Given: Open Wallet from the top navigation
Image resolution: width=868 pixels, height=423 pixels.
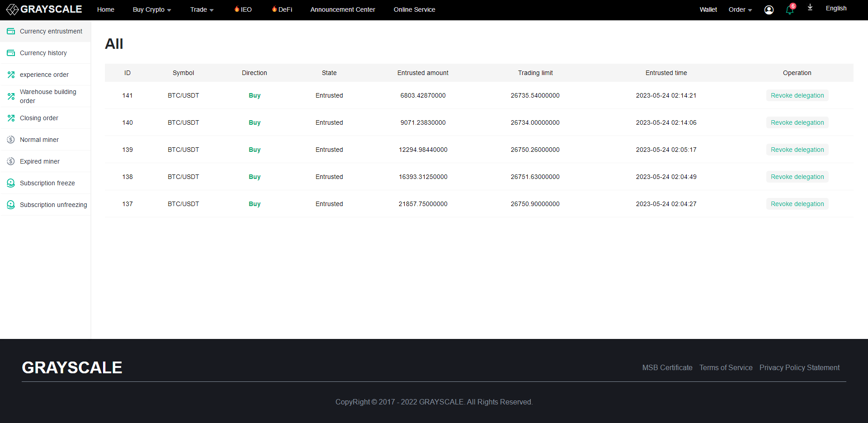Looking at the screenshot, I should click(x=708, y=9).
